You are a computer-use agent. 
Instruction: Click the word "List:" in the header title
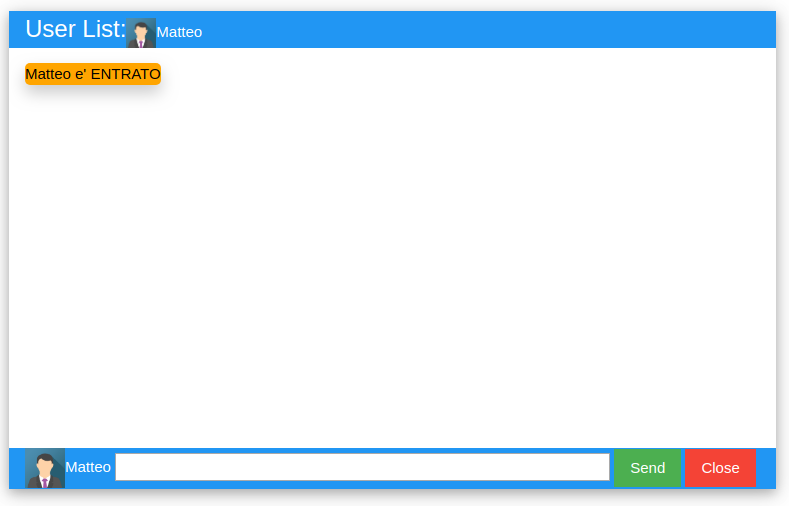click(x=104, y=29)
